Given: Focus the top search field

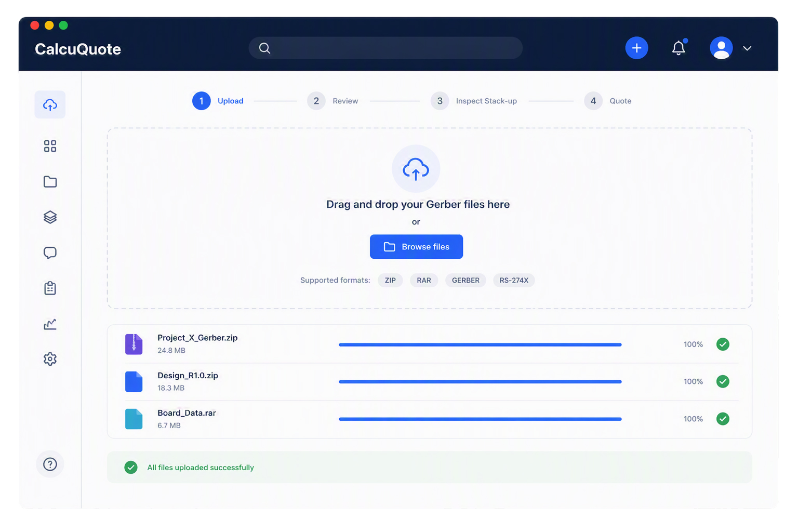Looking at the screenshot, I should [385, 48].
